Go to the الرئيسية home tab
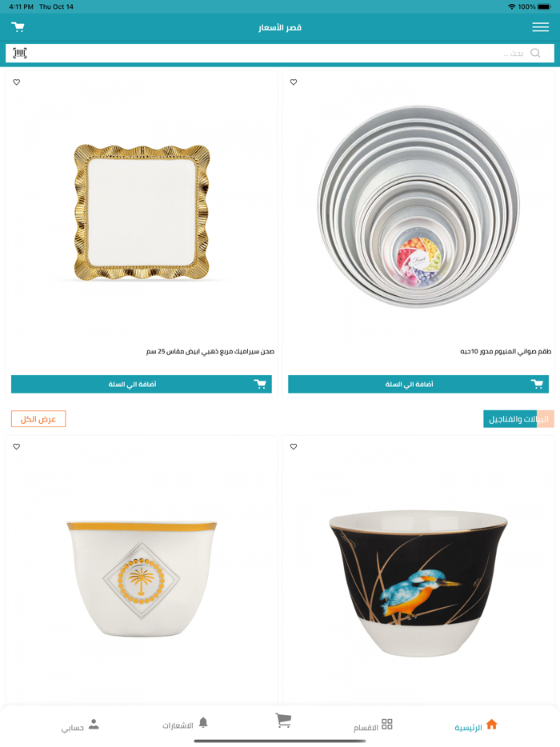Image resolution: width=560 pixels, height=747 pixels. pyautogui.click(x=476, y=725)
